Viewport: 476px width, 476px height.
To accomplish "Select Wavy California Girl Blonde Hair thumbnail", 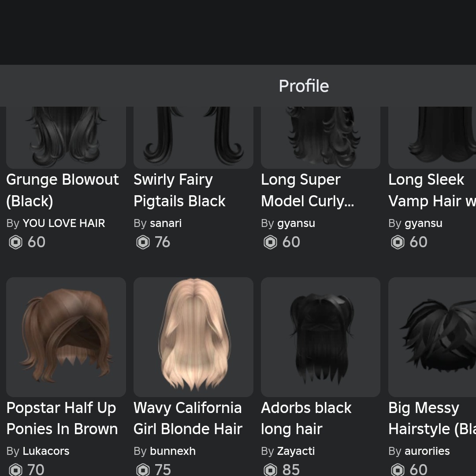I will click(193, 337).
